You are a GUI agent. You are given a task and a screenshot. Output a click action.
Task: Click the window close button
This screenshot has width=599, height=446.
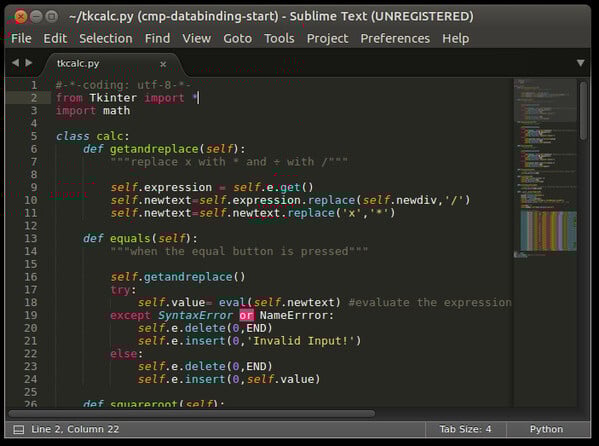click(x=21, y=16)
